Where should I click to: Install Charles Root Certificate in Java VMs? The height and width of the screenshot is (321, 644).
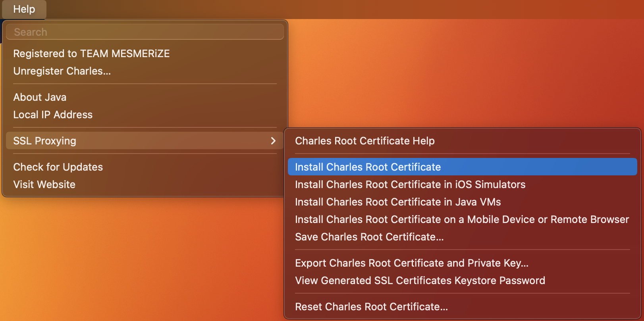tap(397, 202)
